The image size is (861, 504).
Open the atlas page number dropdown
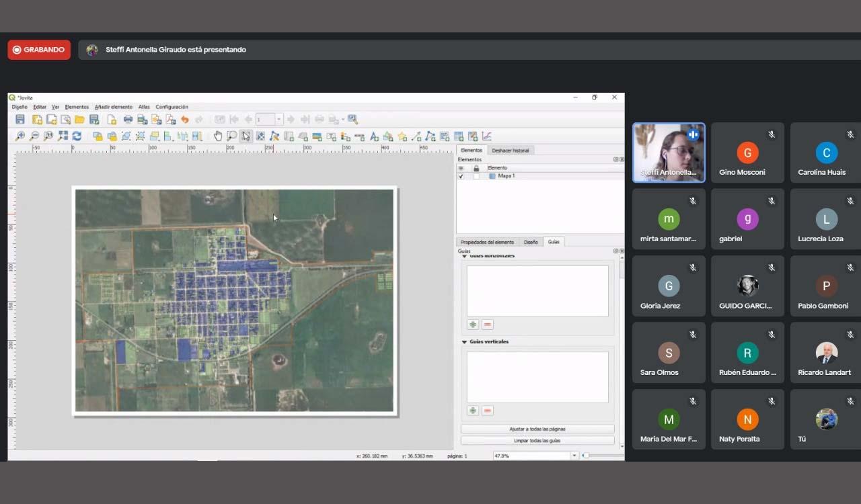coord(278,120)
